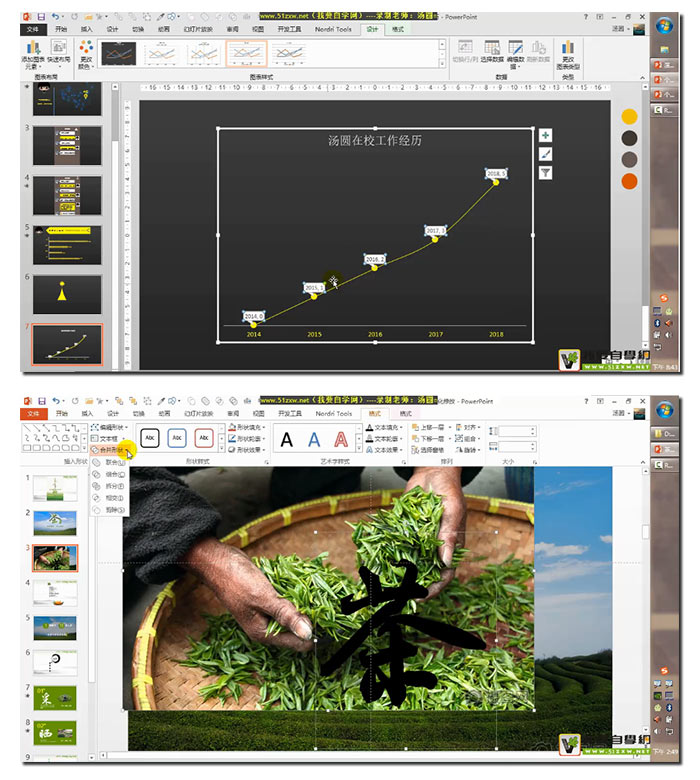
Task: Open 文件 tab in chart window
Action: 33,29
